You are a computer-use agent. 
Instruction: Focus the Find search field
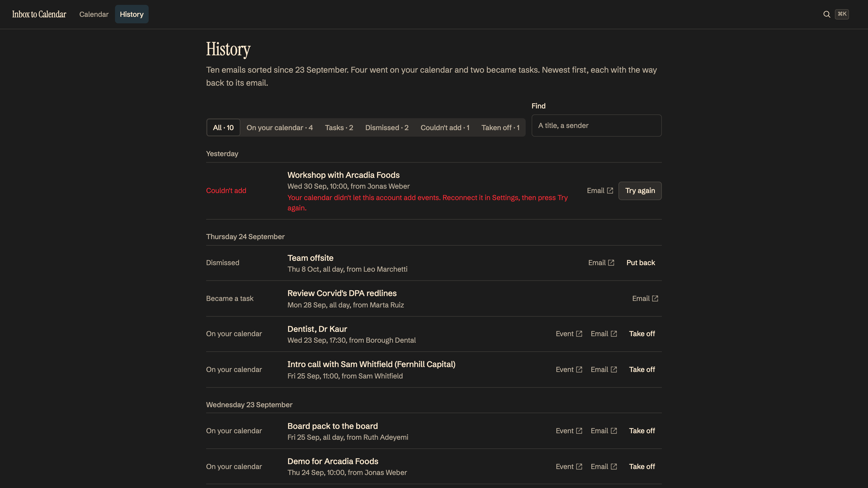point(596,126)
